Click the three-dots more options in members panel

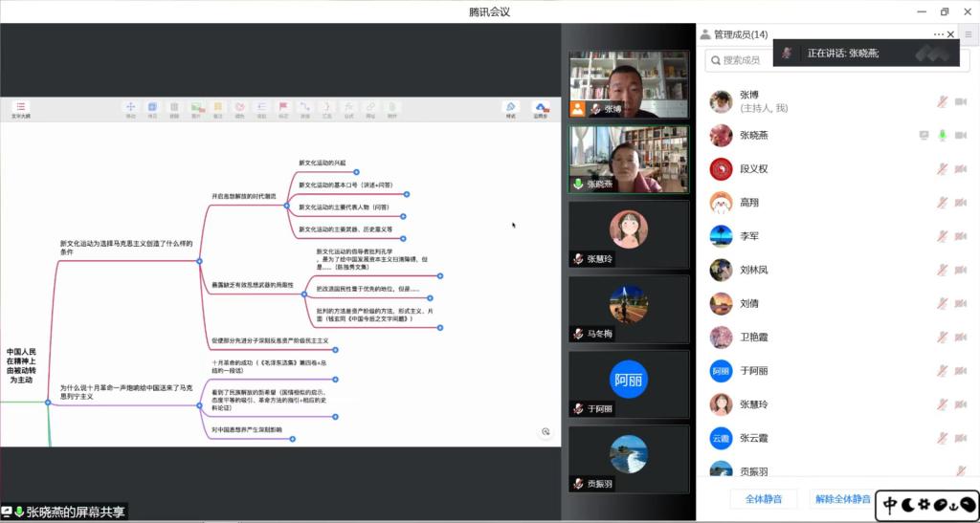[939, 34]
